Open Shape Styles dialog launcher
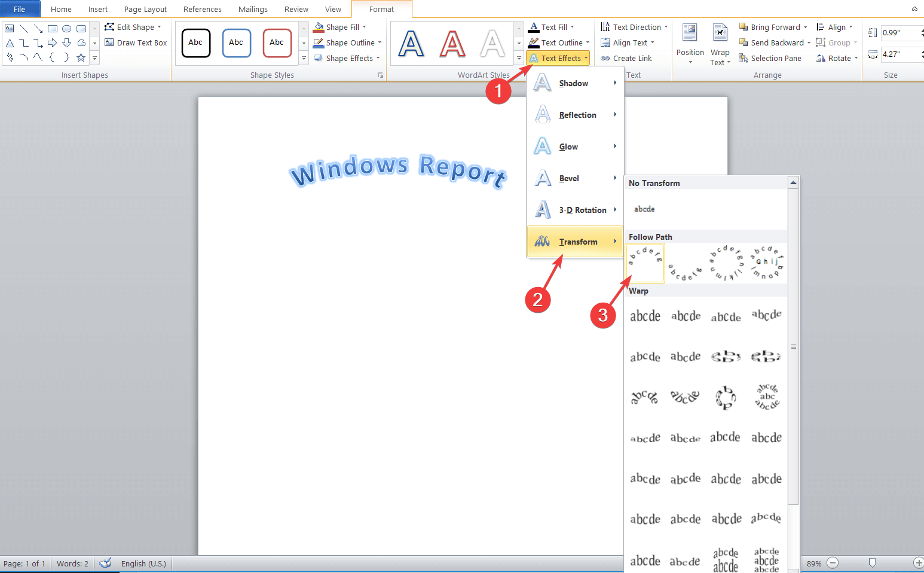 pyautogui.click(x=380, y=75)
